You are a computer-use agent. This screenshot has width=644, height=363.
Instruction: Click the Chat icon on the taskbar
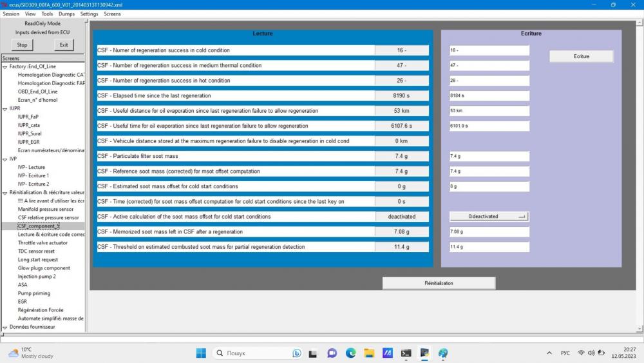332,353
